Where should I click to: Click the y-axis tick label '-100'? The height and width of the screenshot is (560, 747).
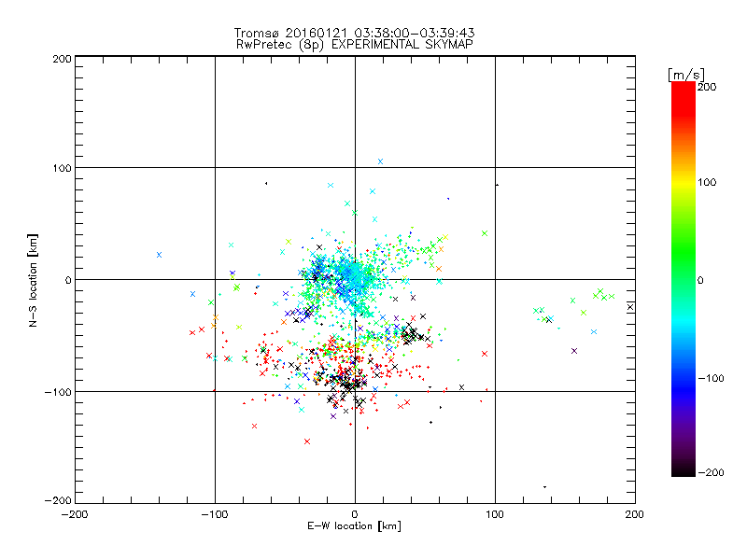point(58,392)
